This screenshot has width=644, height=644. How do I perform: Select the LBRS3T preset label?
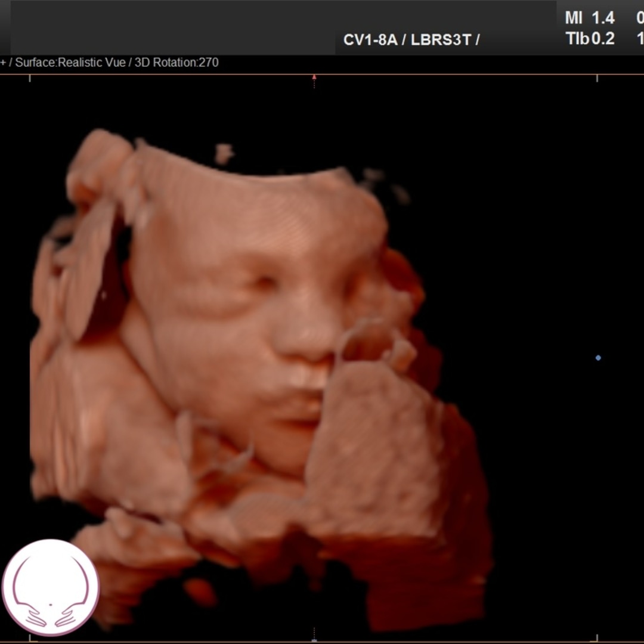coord(441,40)
